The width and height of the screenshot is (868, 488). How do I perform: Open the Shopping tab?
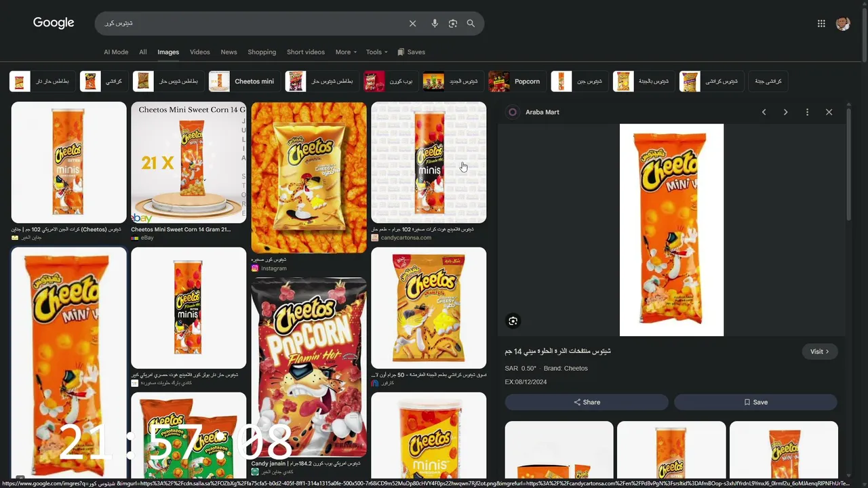click(262, 52)
